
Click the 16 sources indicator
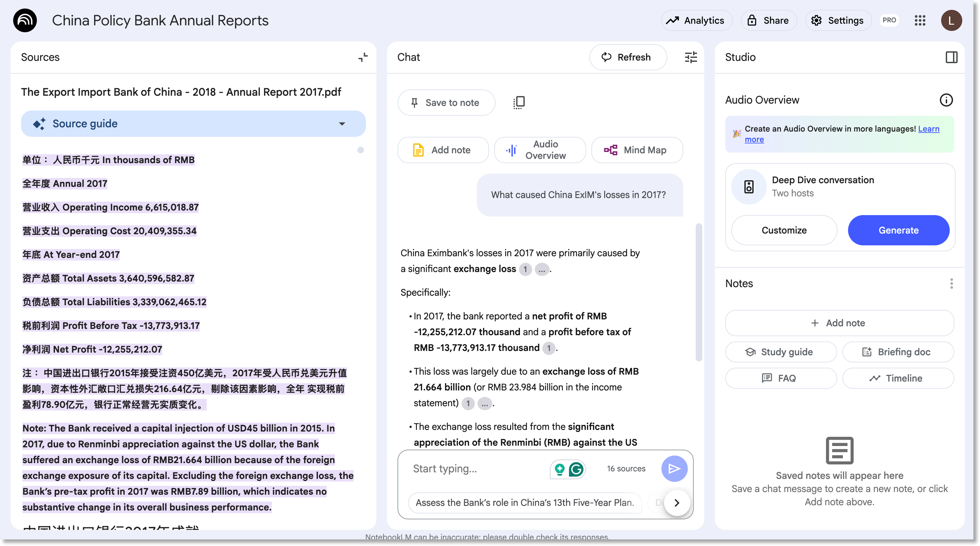[x=626, y=468]
